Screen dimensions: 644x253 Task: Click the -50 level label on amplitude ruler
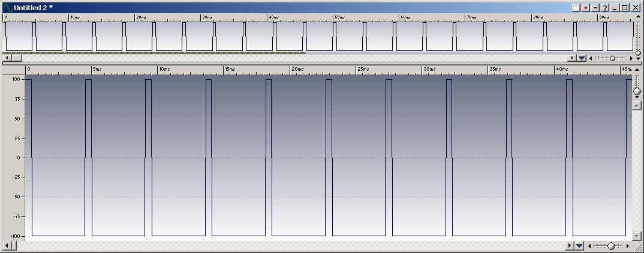16,197
